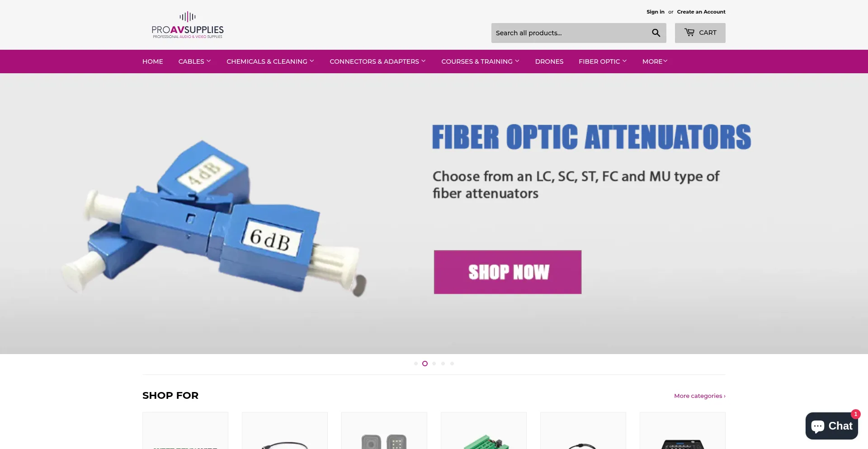Click the Shop Now banner button

[x=508, y=272]
